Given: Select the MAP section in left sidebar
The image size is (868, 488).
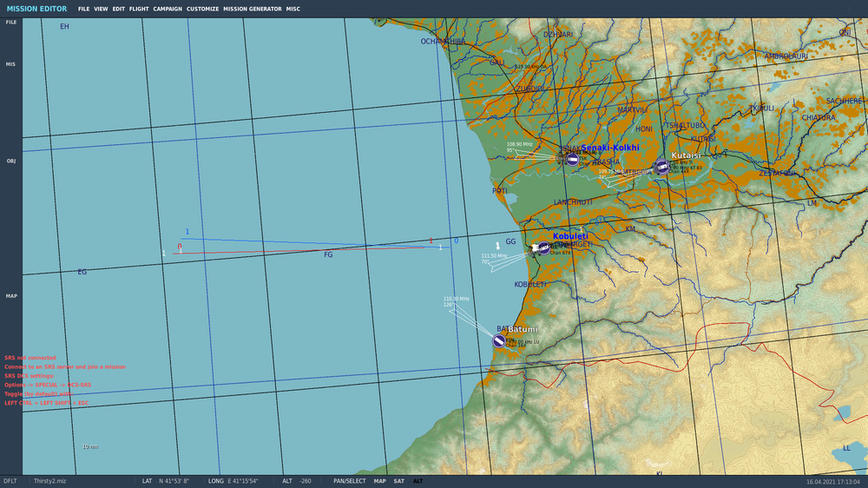Looking at the screenshot, I should point(11,296).
